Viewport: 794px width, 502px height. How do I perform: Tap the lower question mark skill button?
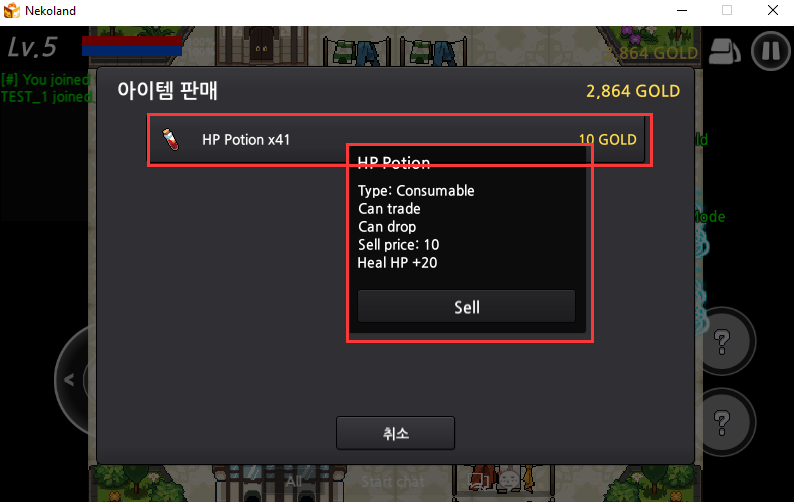[x=722, y=422]
